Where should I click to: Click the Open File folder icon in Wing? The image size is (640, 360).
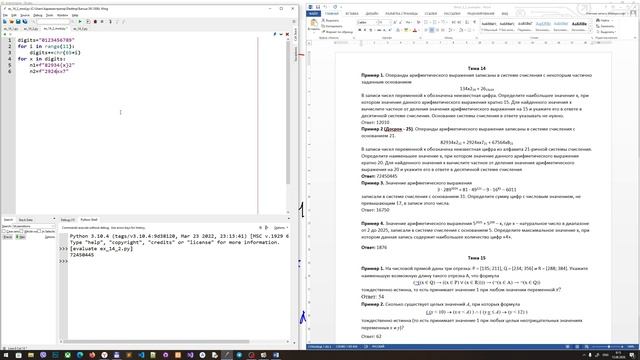pyautogui.click(x=11, y=22)
